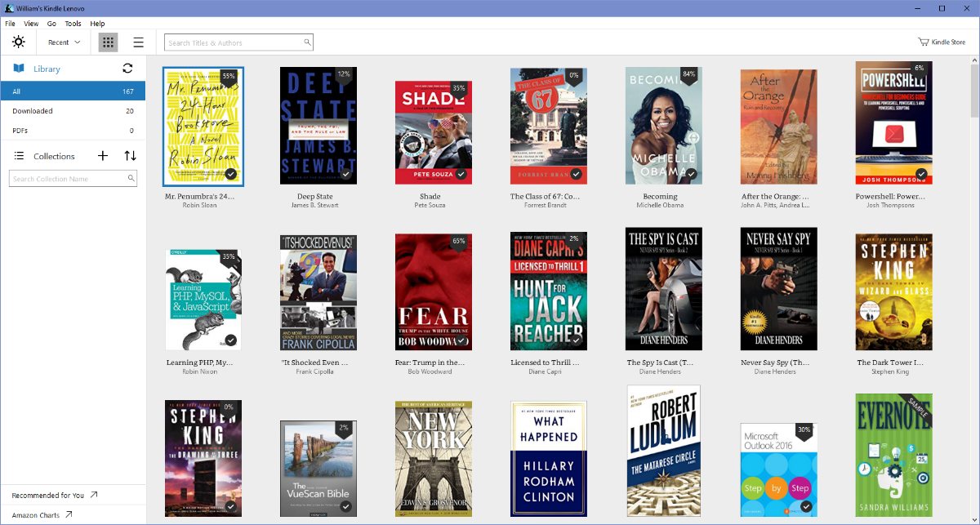Open the Go menu

click(x=51, y=24)
